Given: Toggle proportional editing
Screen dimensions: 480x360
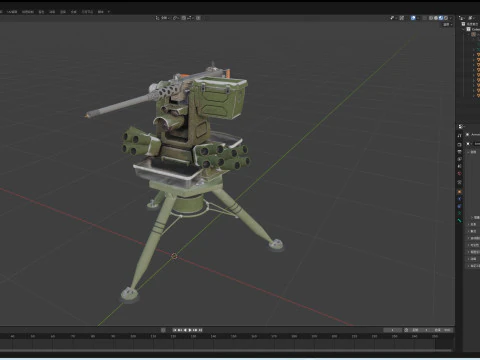Looking at the screenshot, I should [x=198, y=18].
